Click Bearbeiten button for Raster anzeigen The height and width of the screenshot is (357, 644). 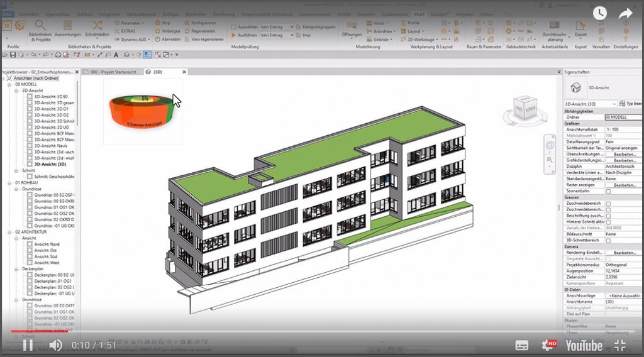tap(624, 185)
